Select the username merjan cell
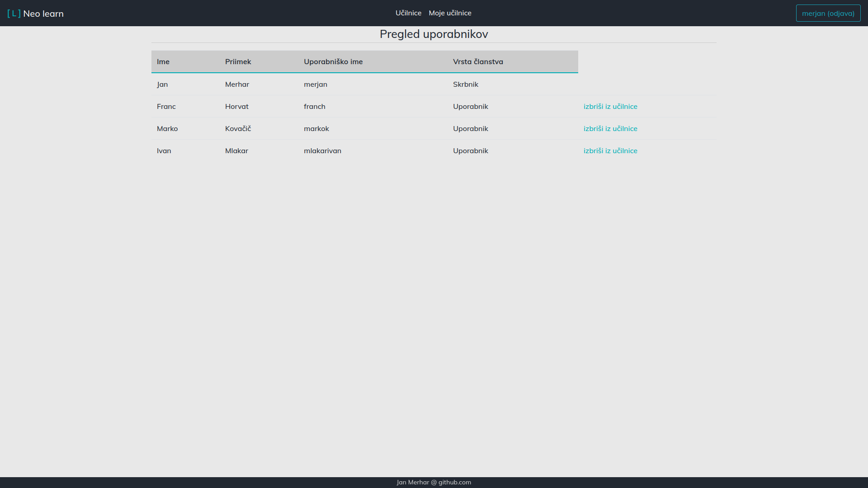868x488 pixels. pyautogui.click(x=315, y=84)
